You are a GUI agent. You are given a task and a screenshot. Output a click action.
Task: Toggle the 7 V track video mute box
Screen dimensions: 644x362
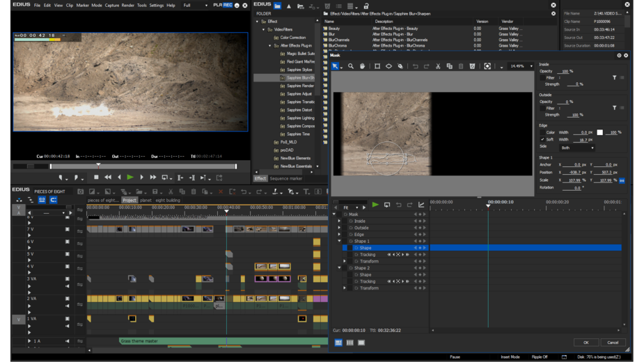(67, 229)
